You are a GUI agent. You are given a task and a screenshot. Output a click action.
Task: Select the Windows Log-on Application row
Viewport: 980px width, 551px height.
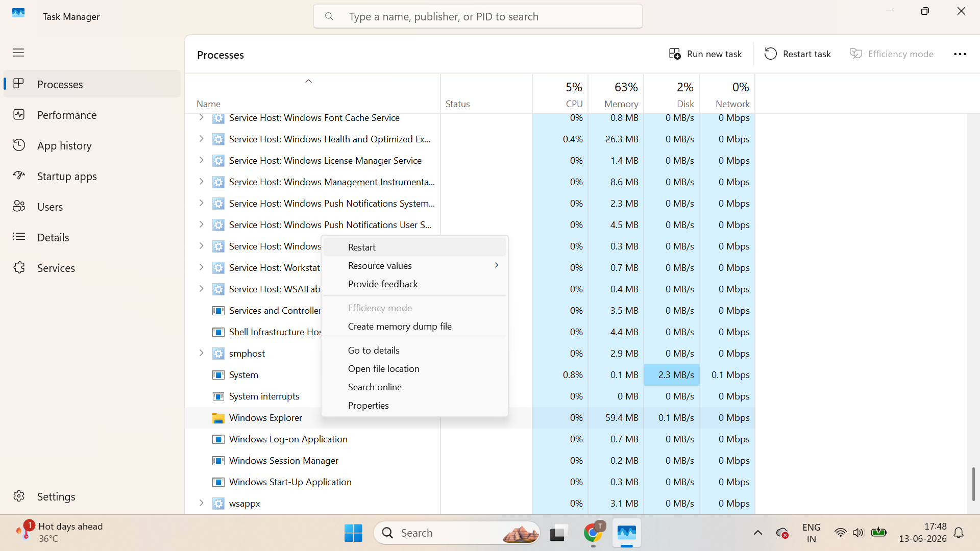(470, 439)
